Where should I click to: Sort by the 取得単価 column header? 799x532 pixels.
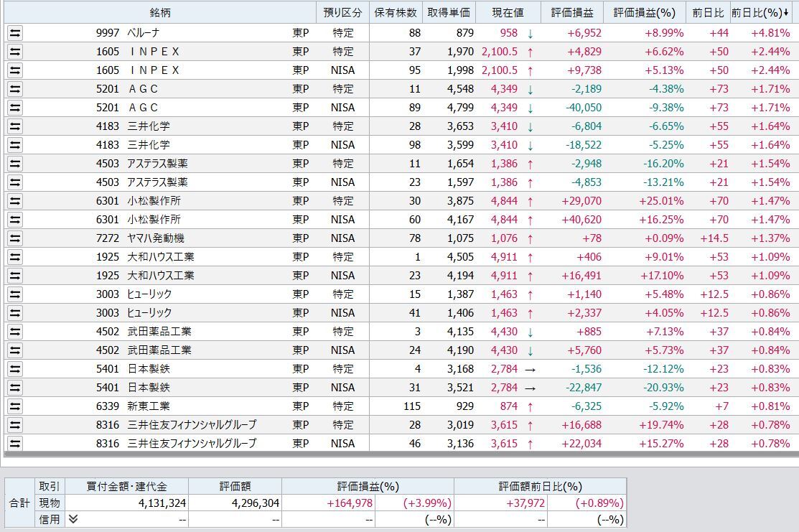[449, 13]
